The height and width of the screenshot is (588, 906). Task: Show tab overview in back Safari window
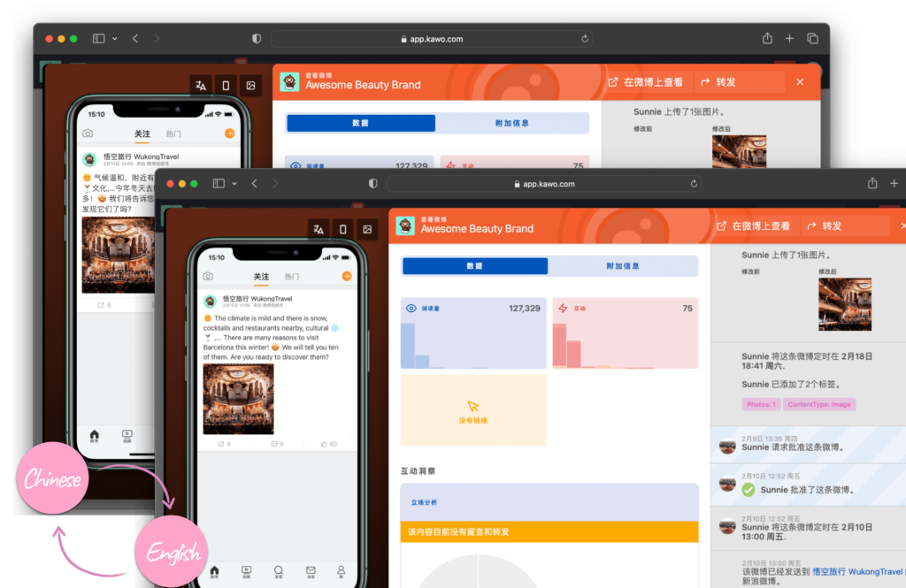(812, 39)
